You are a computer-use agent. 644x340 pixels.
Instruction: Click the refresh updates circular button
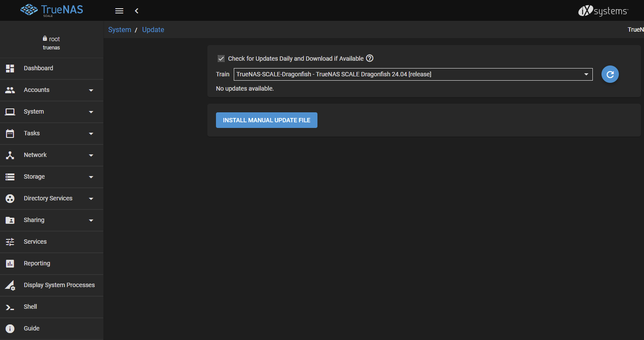click(610, 75)
